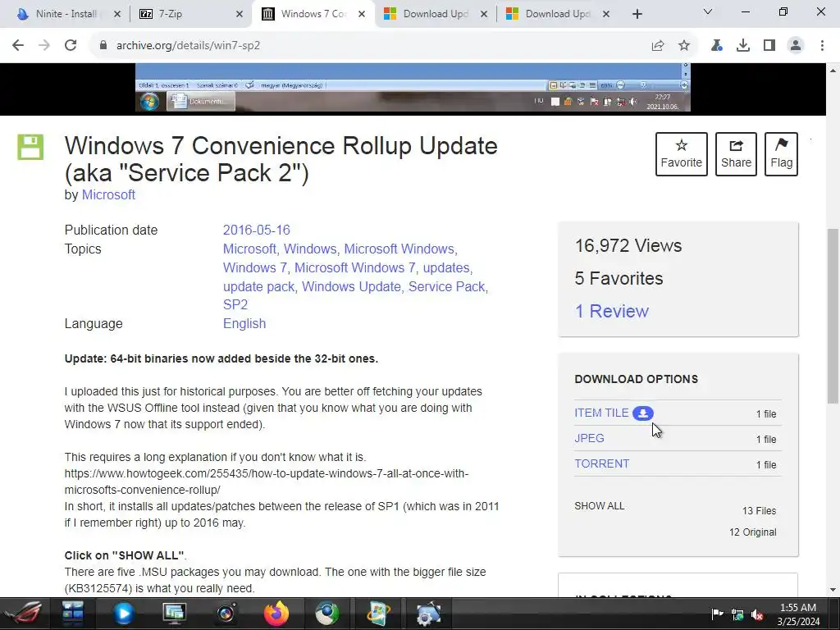Open the blue play media player taskbar icon
This screenshot has height=630, width=840.
pyautogui.click(x=124, y=614)
